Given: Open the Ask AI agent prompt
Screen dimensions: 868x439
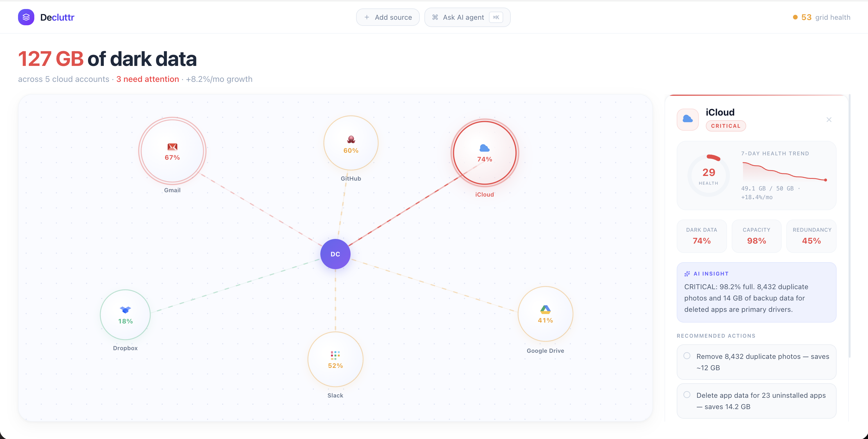Looking at the screenshot, I should (x=467, y=17).
